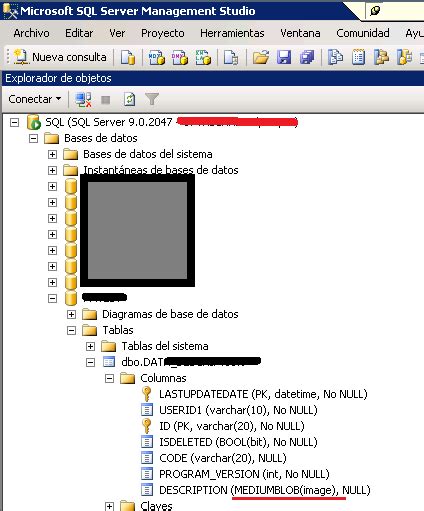Image resolution: width=424 pixels, height=511 pixels.
Task: Click the Stop square icon
Action: tap(106, 100)
